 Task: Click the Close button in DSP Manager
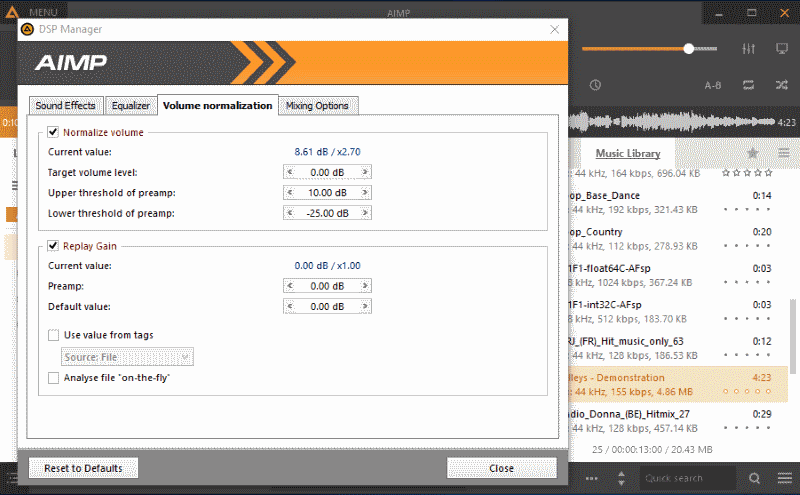click(x=502, y=468)
